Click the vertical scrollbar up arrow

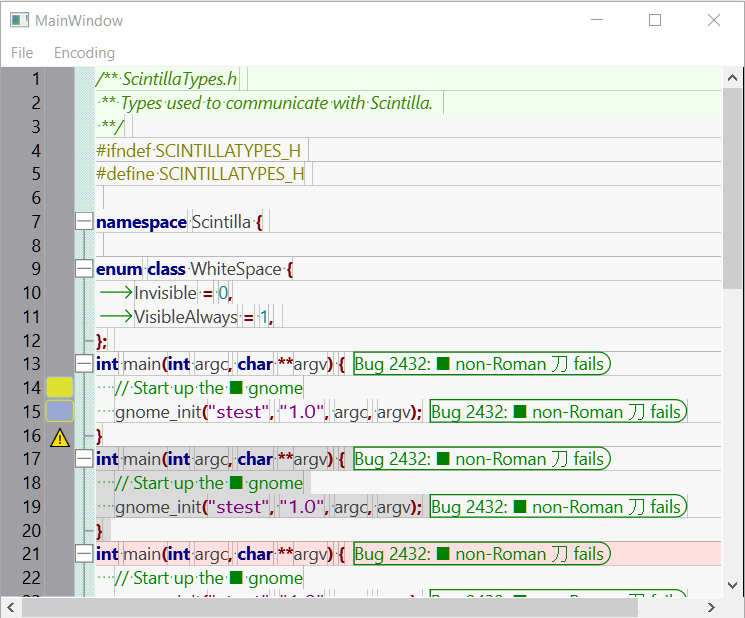732,77
